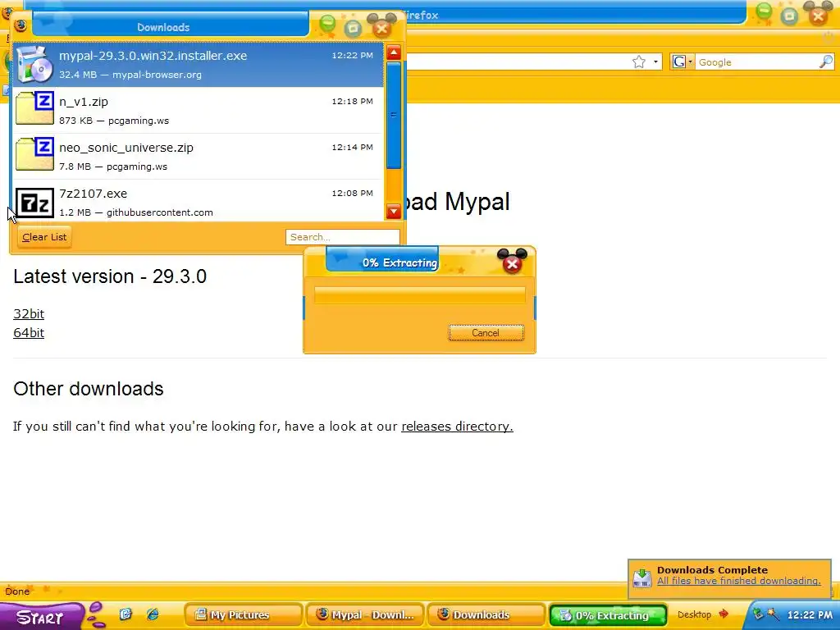Launch Internet Explorer from quick launch
Image resolution: width=840 pixels, height=630 pixels.
[x=153, y=614]
